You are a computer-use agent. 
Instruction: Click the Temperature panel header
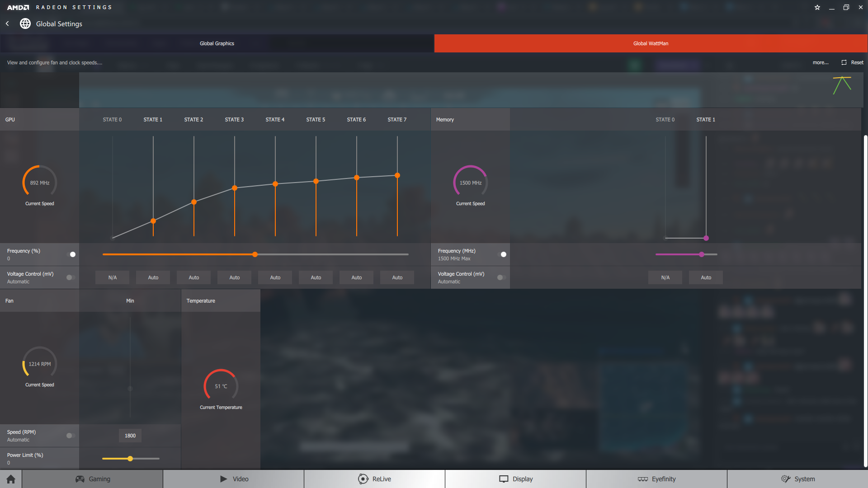[221, 300]
